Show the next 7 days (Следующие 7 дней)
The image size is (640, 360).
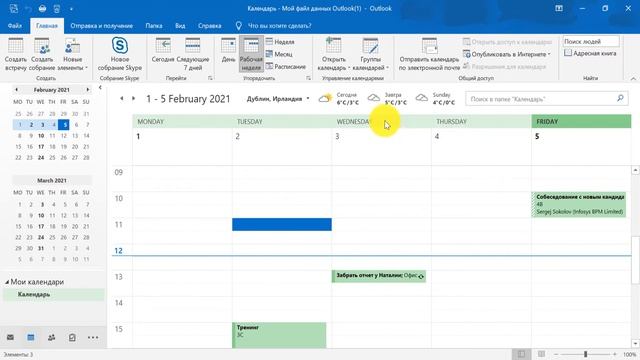point(192,54)
